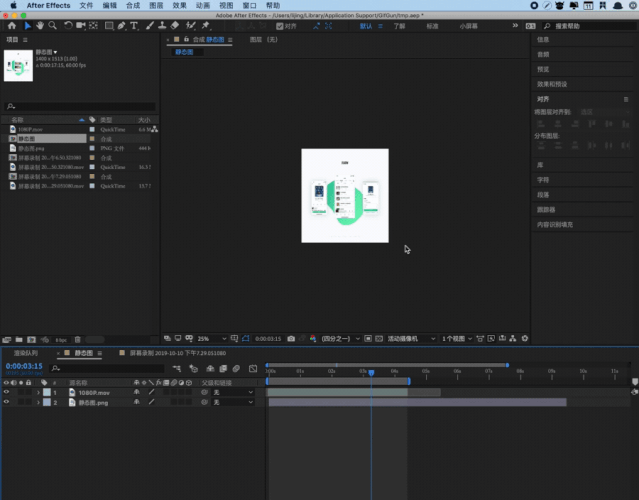Open the 活动摄像机 view dropdown
The height and width of the screenshot is (500, 639).
coord(410,338)
